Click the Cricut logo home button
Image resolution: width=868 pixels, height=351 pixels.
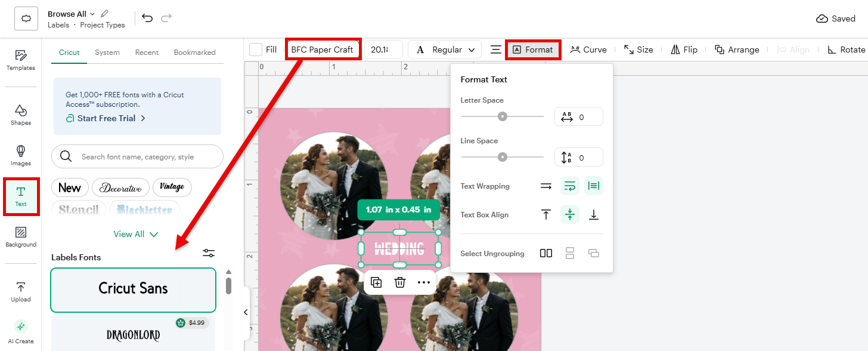point(26,19)
